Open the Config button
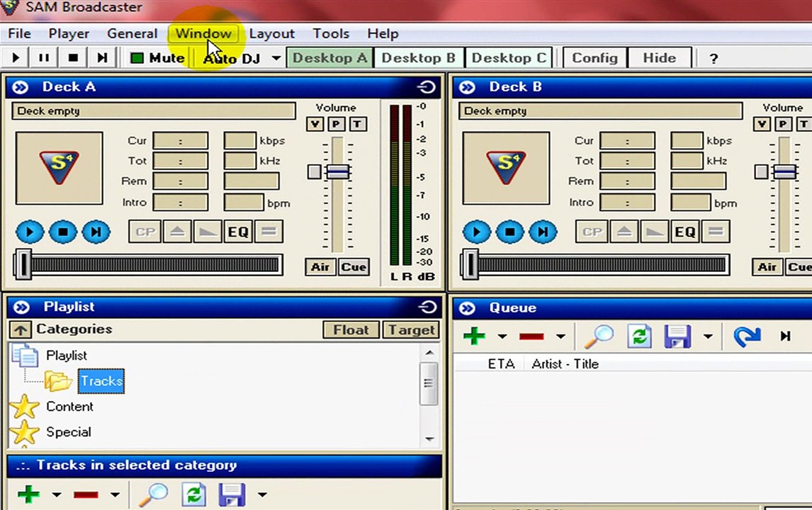This screenshot has width=812, height=510. [x=594, y=57]
